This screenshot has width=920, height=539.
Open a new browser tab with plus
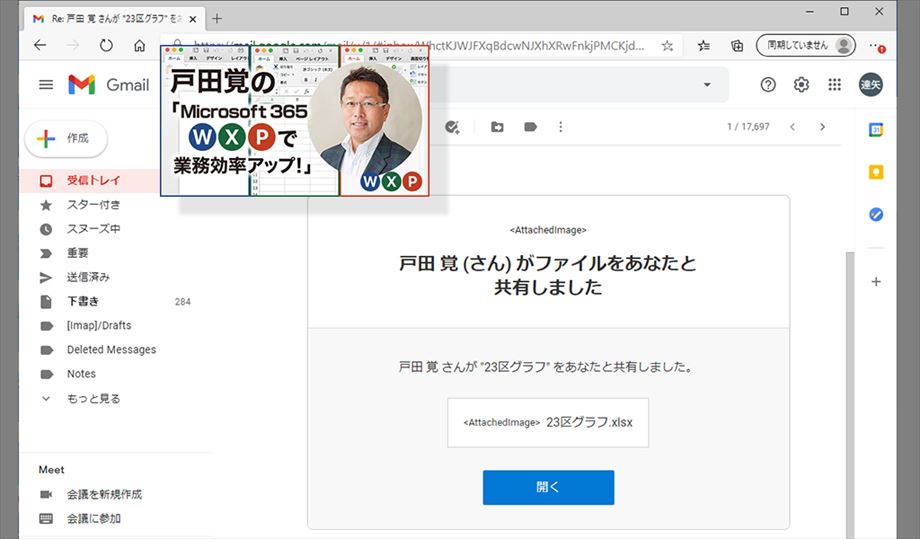pos(217,19)
